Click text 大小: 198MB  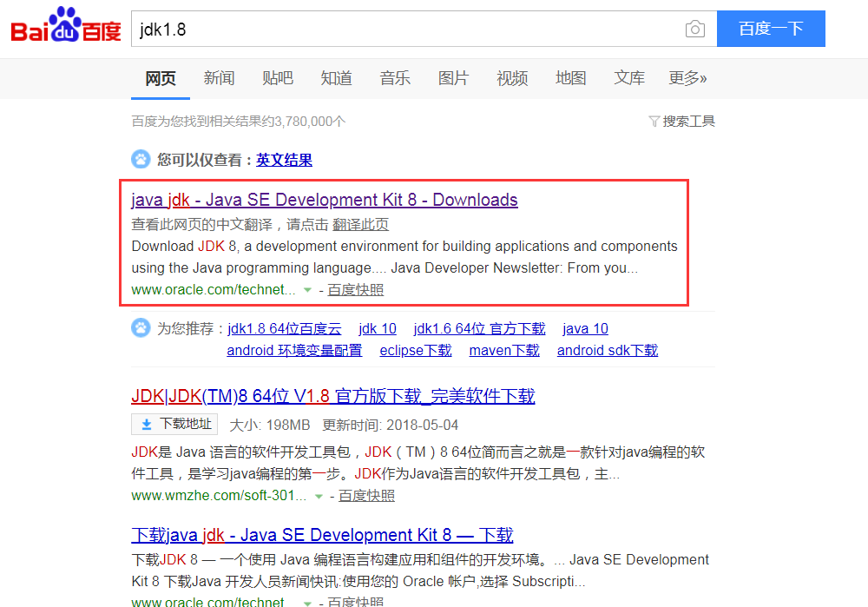[270, 426]
